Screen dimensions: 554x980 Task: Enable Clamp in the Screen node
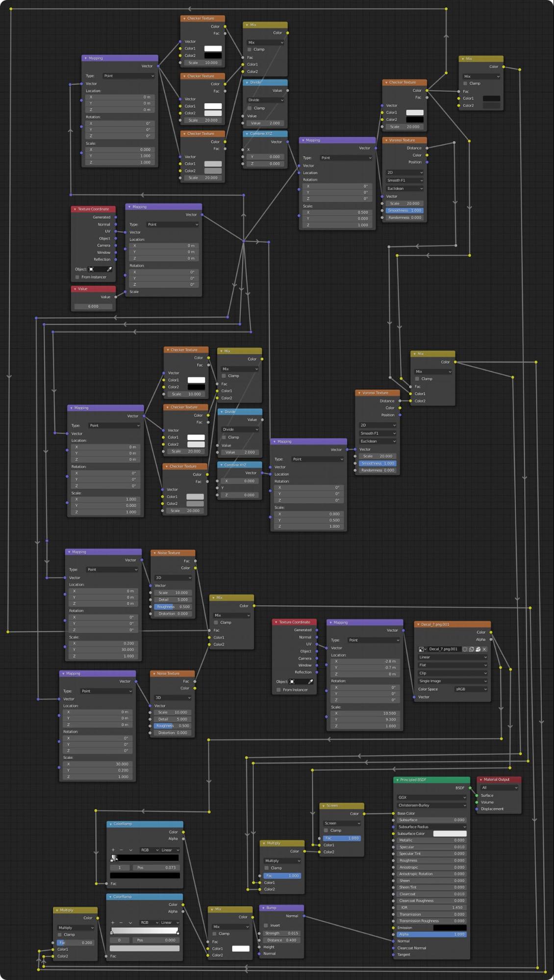coord(326,830)
